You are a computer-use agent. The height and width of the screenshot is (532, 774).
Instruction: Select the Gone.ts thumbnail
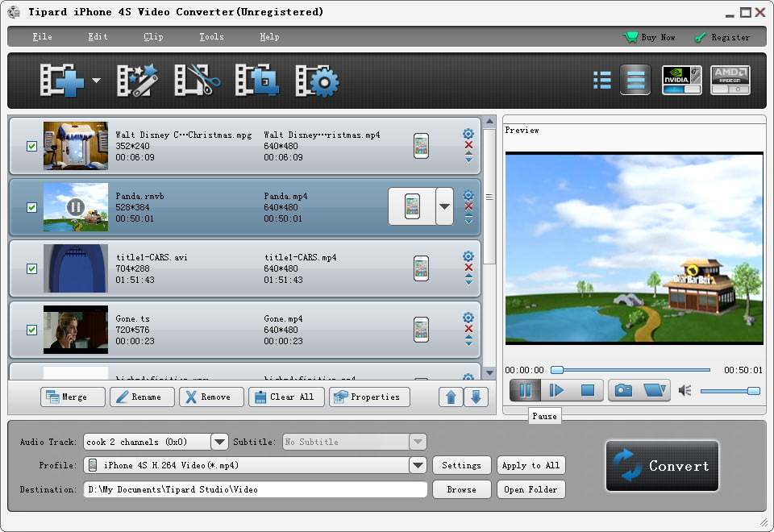point(76,330)
